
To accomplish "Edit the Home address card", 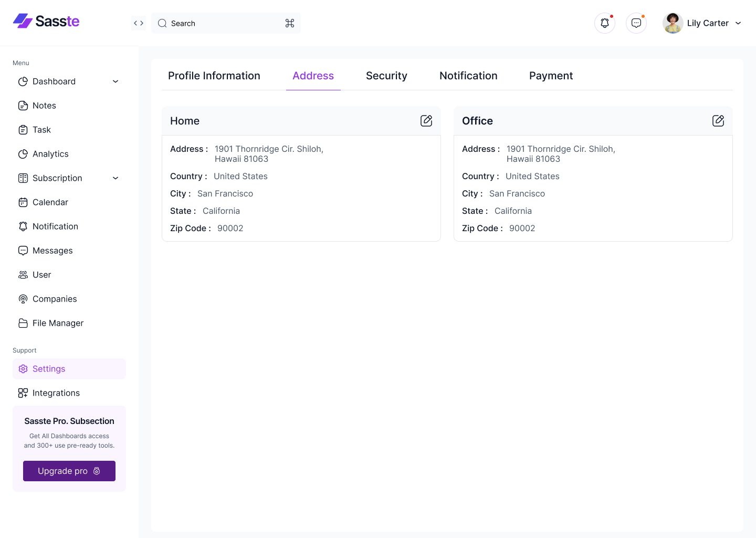I will (x=426, y=120).
